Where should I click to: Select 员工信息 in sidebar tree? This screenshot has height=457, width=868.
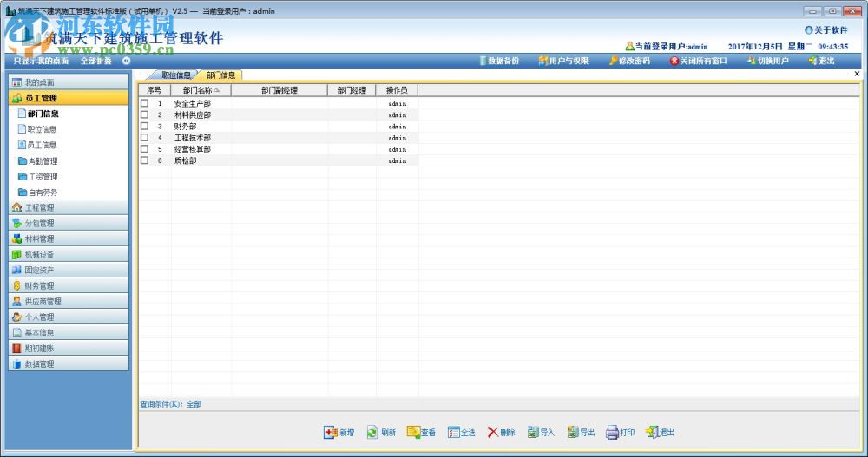click(x=37, y=145)
